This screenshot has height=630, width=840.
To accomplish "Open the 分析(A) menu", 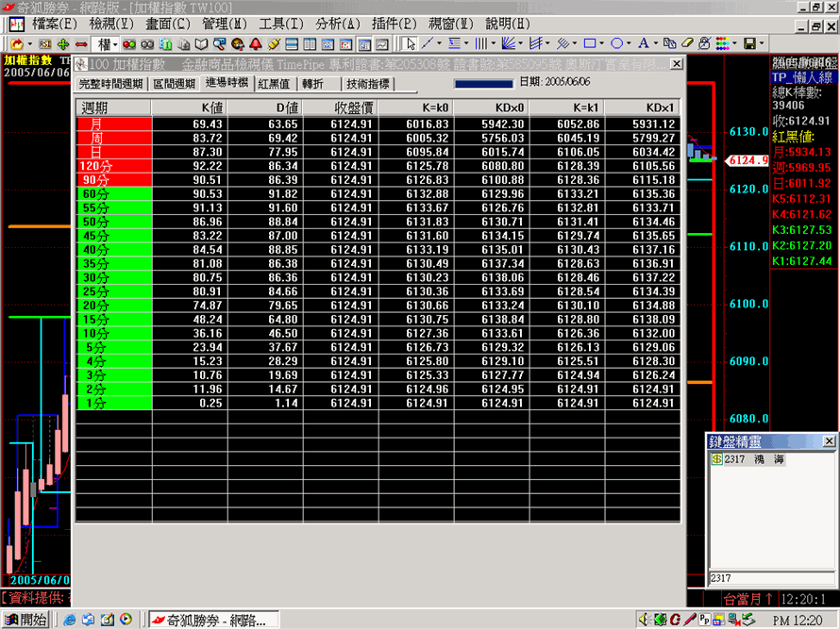I will point(338,24).
